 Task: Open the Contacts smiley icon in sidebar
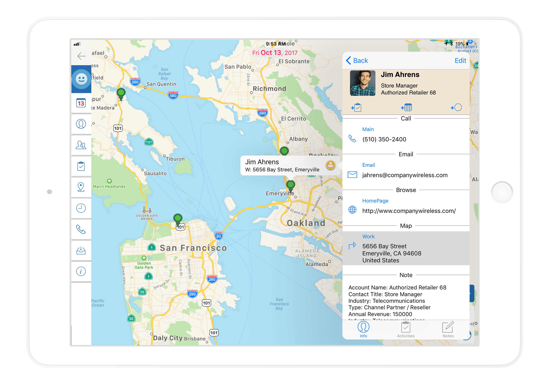81,79
